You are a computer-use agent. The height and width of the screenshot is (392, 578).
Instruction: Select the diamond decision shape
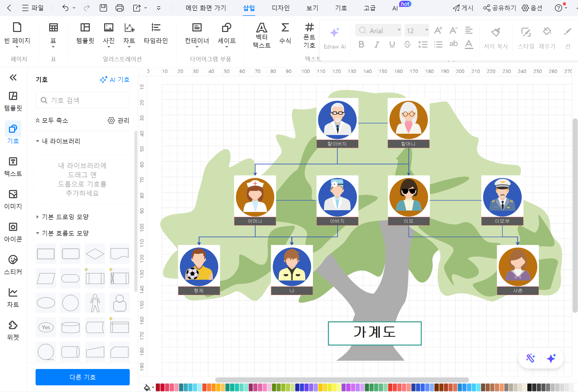point(95,254)
